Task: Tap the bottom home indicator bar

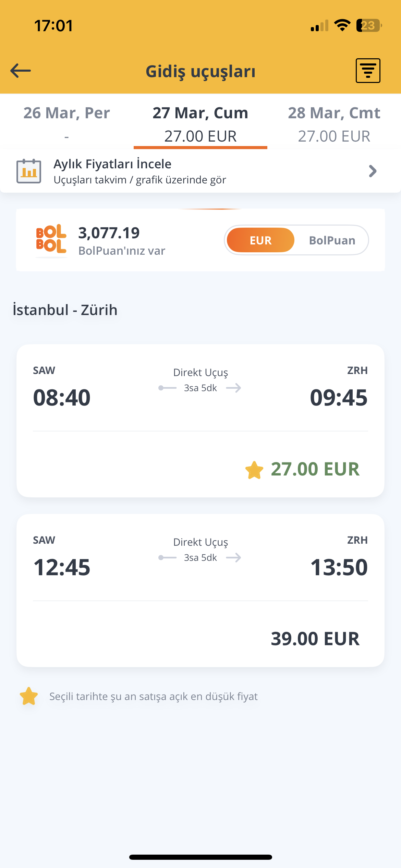Action: pos(200,857)
